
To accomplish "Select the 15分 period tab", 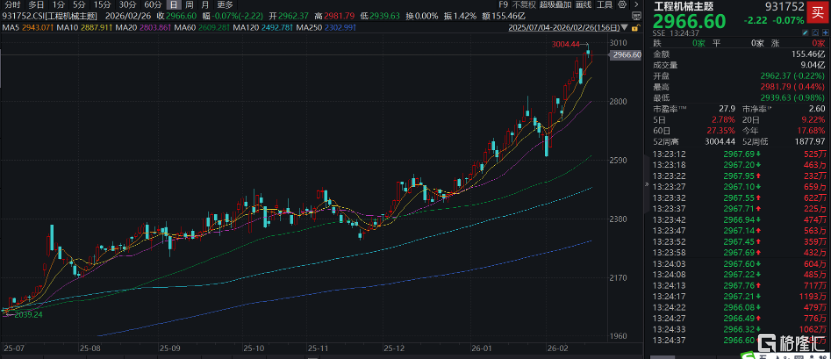I will [x=102, y=4].
